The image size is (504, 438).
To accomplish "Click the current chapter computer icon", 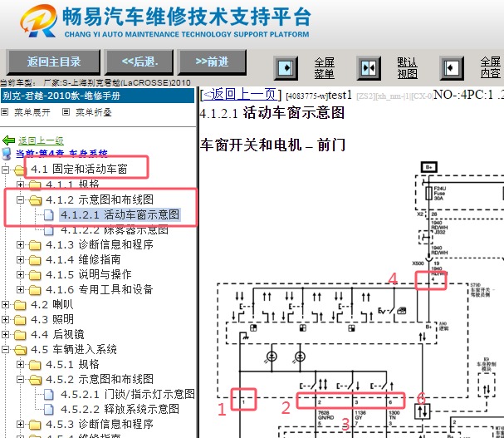I will click(7, 154).
